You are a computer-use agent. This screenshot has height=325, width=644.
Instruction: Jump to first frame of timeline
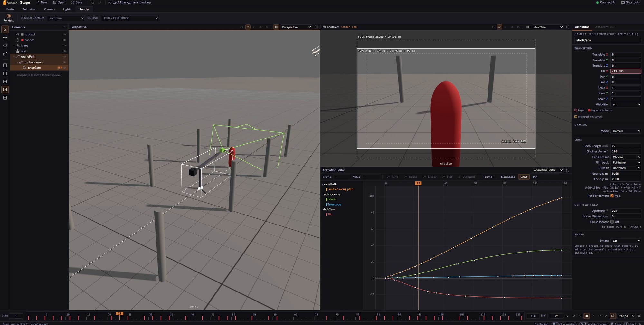coord(567,316)
